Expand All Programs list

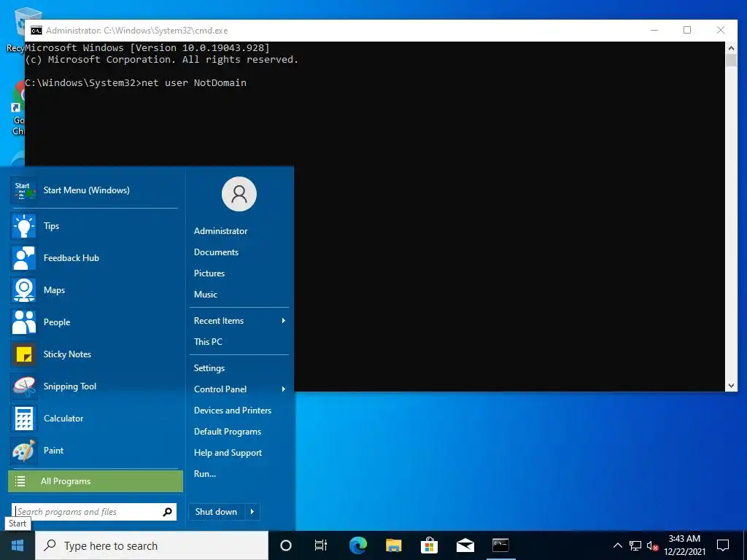click(96, 481)
